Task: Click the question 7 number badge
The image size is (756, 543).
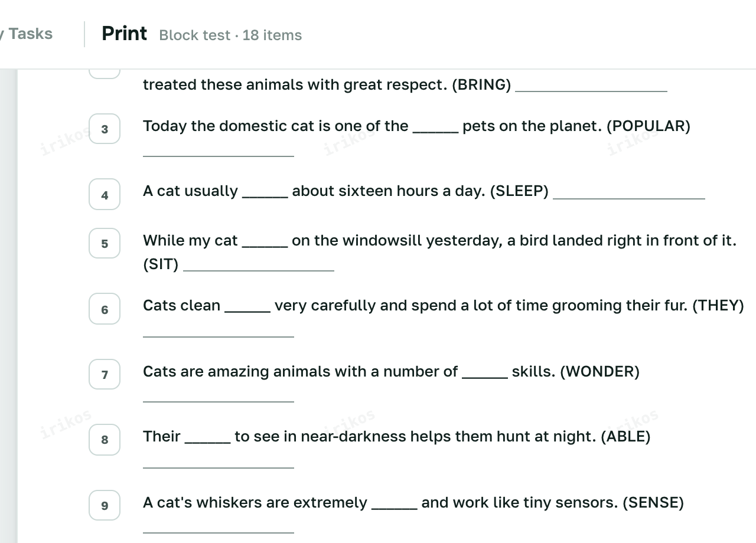Action: [x=105, y=374]
